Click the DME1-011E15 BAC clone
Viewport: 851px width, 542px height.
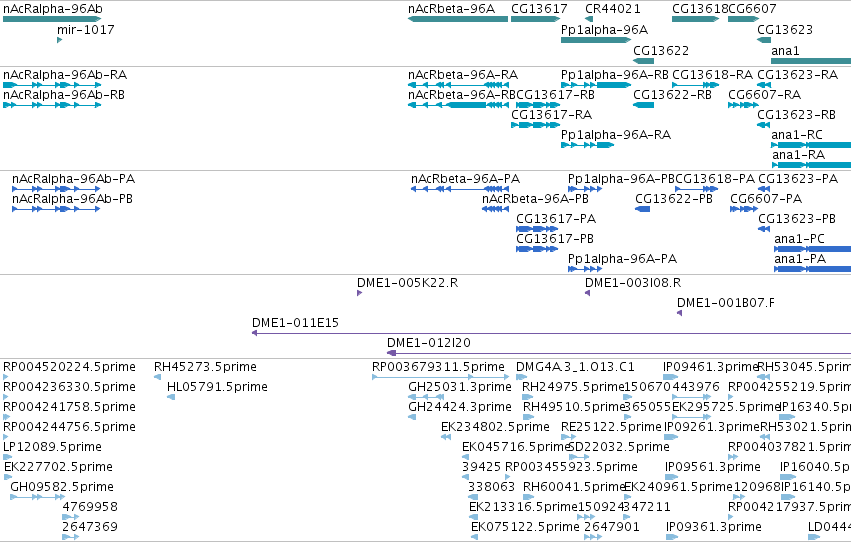tap(551, 333)
